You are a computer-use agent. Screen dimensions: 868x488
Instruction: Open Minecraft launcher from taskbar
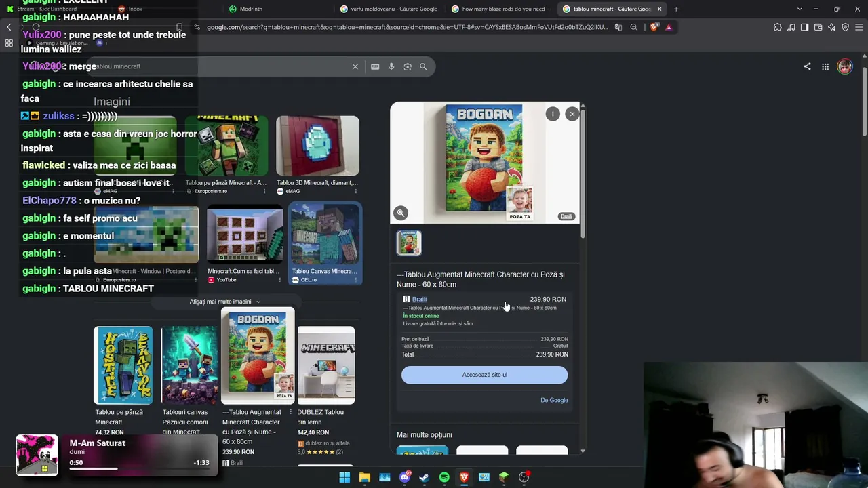pyautogui.click(x=504, y=477)
